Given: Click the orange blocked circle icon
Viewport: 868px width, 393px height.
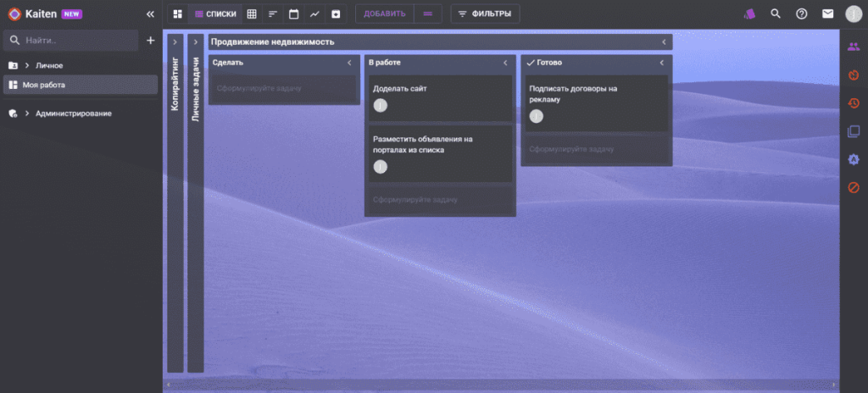Looking at the screenshot, I should tap(854, 188).
